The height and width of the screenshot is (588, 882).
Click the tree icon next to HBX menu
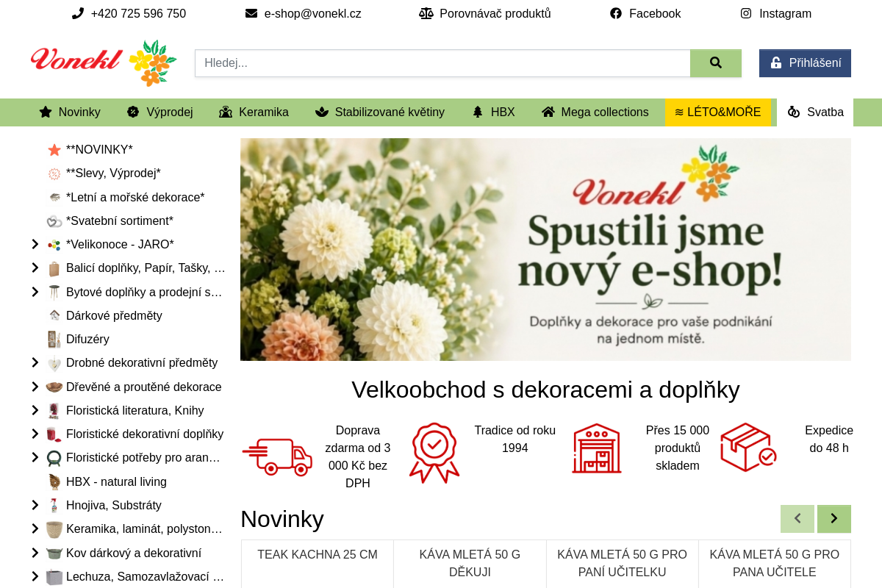tap(478, 112)
